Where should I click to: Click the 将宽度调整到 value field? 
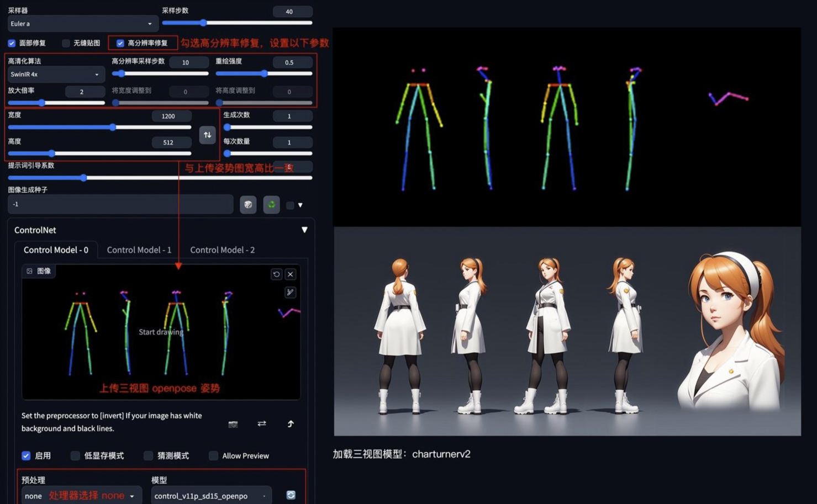pos(189,92)
